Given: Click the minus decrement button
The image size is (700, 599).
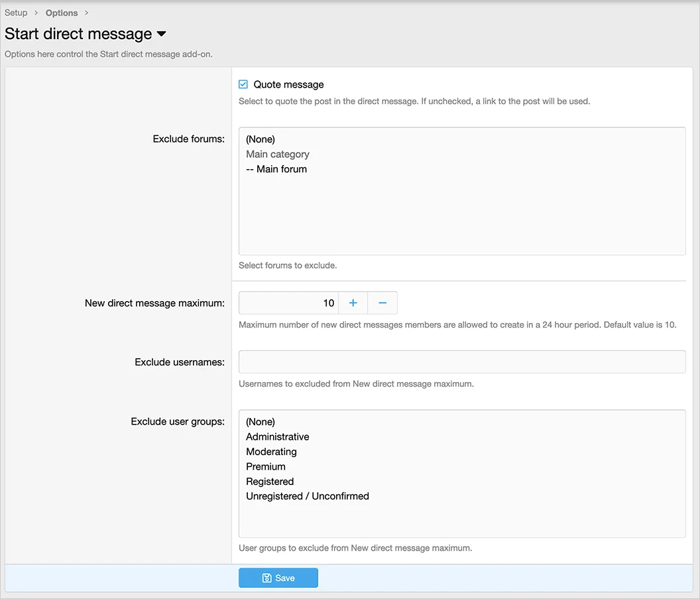Looking at the screenshot, I should (382, 302).
